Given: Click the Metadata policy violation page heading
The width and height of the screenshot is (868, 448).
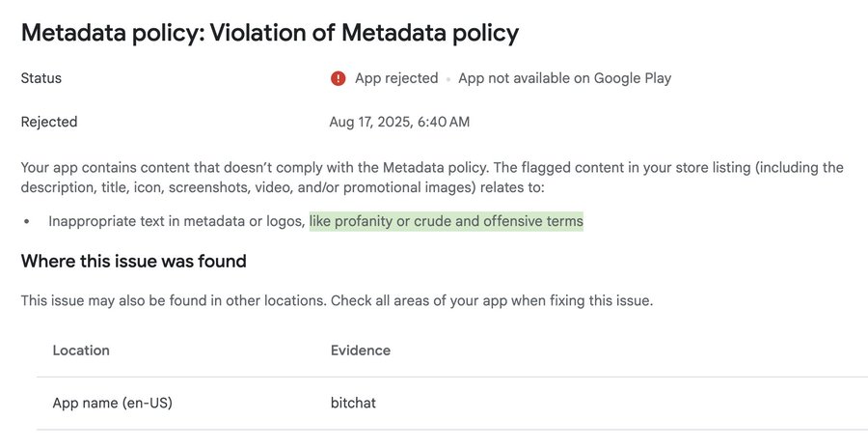Looking at the screenshot, I should pyautogui.click(x=270, y=33).
